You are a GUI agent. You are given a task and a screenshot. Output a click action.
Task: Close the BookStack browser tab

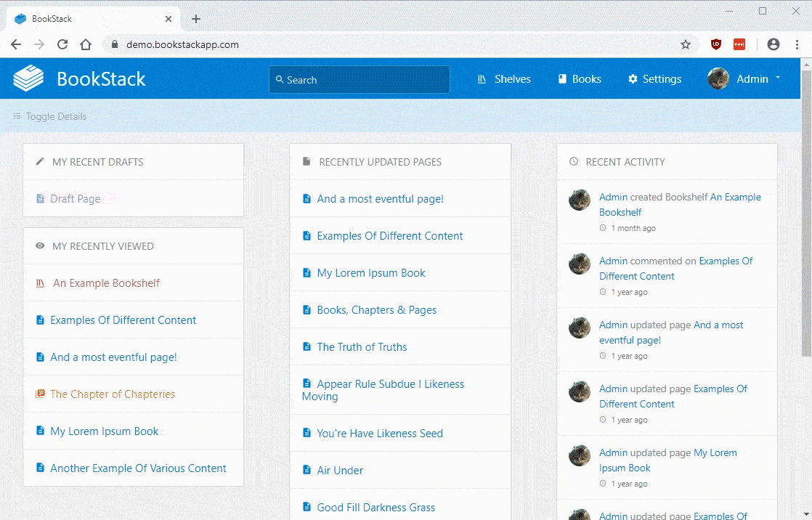click(169, 19)
